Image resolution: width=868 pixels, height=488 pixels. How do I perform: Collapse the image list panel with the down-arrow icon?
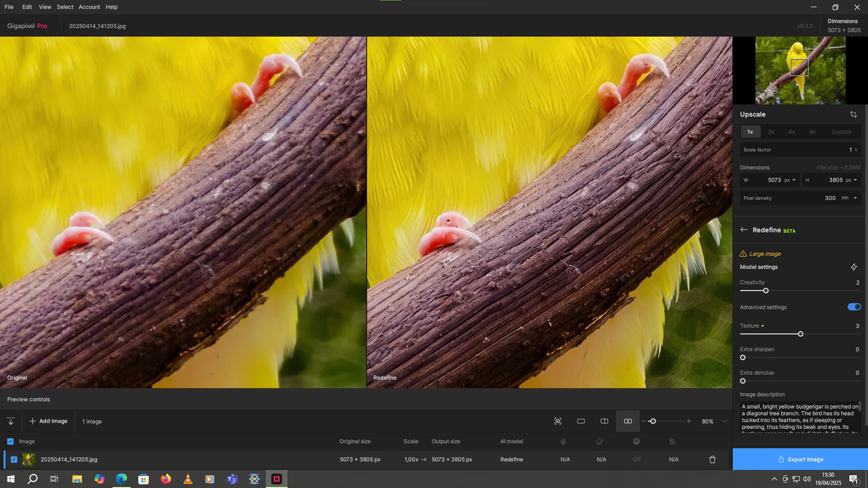pyautogui.click(x=11, y=421)
